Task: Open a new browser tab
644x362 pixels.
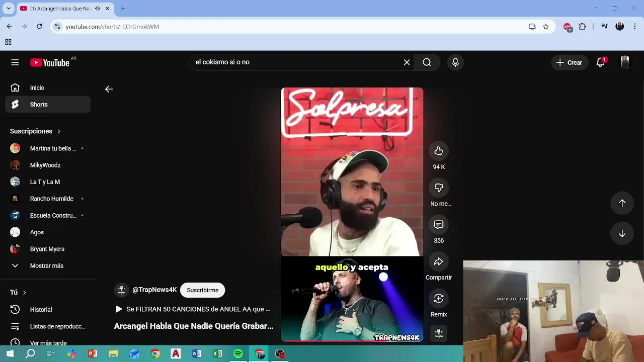Action: pos(122,9)
